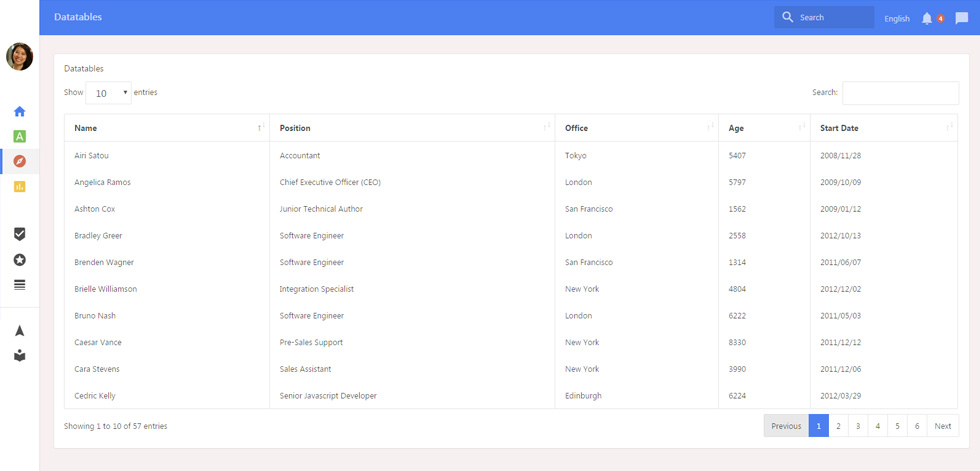
Task: Click the checkmark shield sidebar icon
Action: click(19, 234)
